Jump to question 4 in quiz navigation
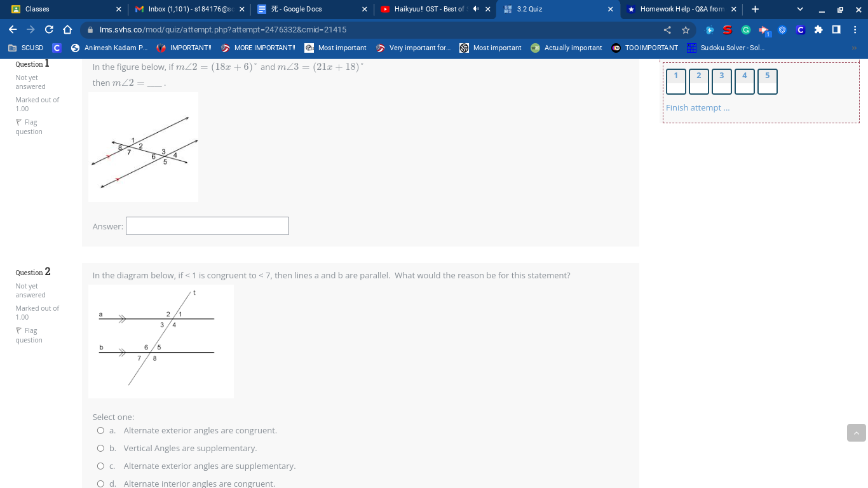 [x=745, y=81]
